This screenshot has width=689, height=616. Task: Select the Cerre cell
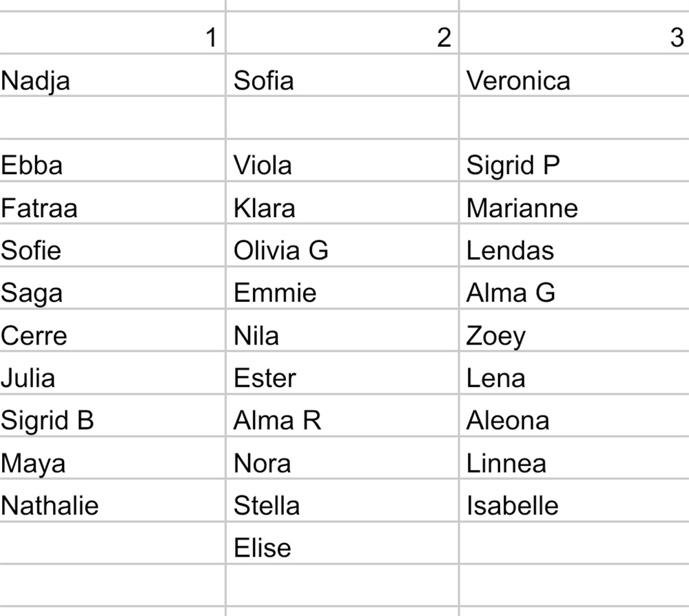34,336
